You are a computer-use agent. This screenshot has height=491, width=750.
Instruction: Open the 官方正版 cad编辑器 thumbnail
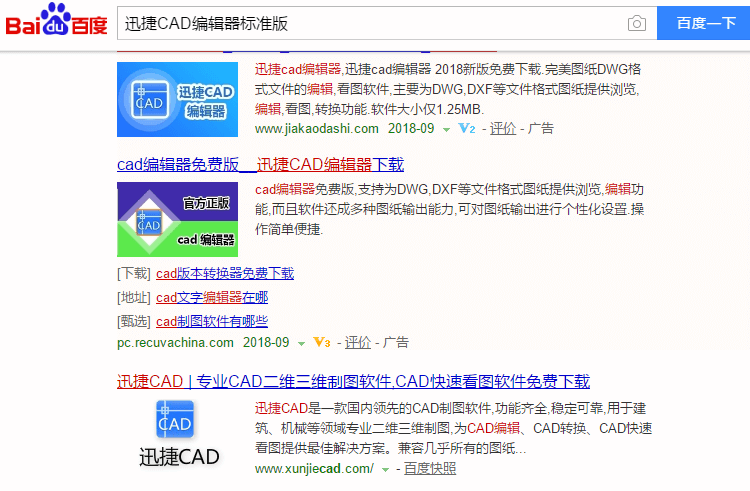[x=177, y=219]
